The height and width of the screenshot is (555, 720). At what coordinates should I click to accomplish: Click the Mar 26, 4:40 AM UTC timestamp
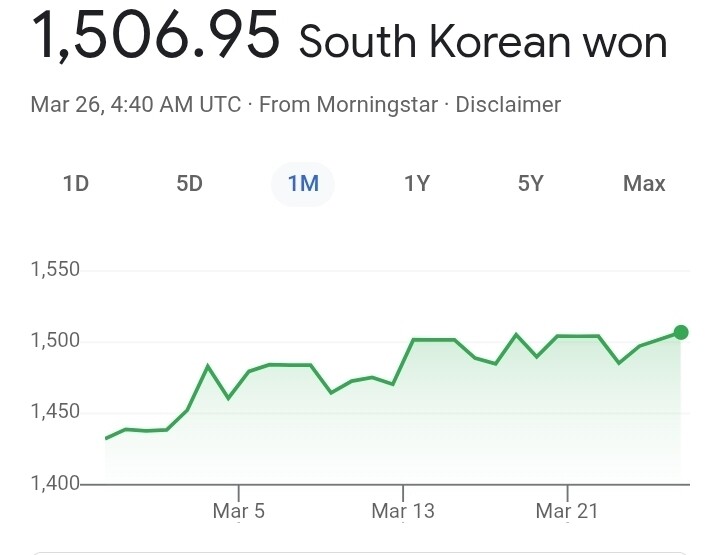click(135, 105)
